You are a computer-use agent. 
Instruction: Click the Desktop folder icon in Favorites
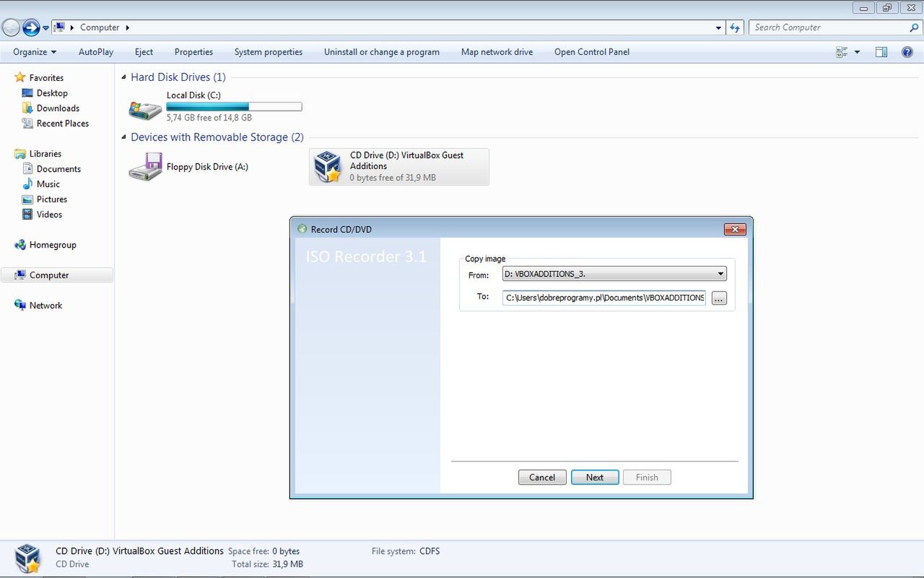[27, 93]
